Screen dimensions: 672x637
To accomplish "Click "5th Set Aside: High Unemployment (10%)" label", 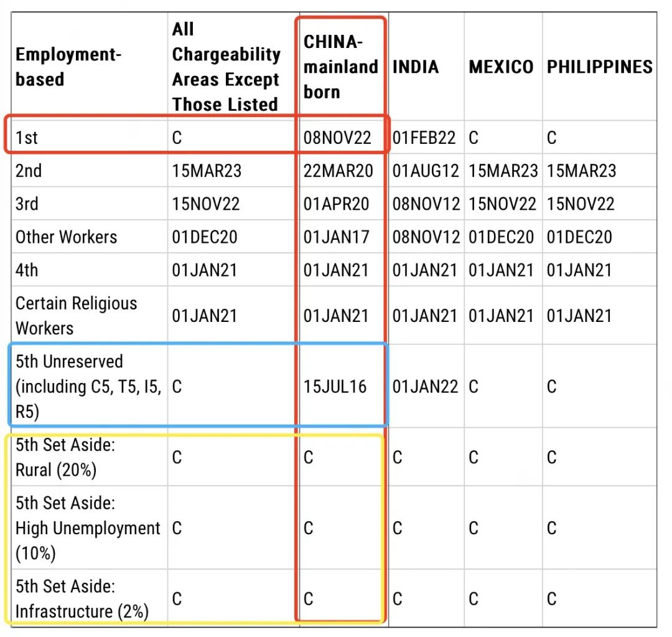I will (x=88, y=528).
